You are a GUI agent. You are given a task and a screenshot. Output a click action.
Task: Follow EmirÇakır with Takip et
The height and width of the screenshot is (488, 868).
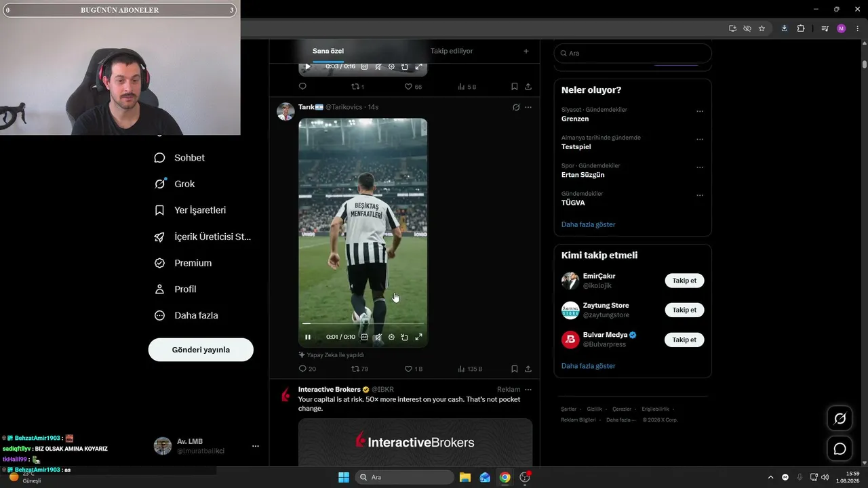(684, 281)
